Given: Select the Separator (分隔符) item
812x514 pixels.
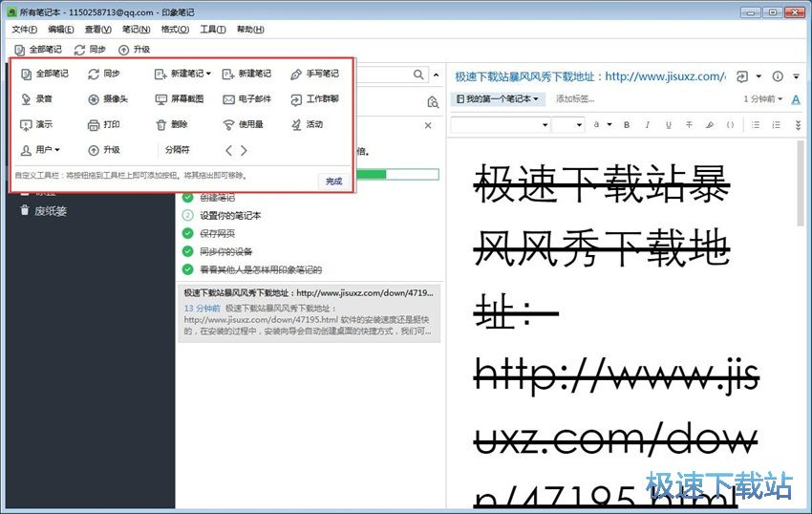Looking at the screenshot, I should tap(177, 150).
